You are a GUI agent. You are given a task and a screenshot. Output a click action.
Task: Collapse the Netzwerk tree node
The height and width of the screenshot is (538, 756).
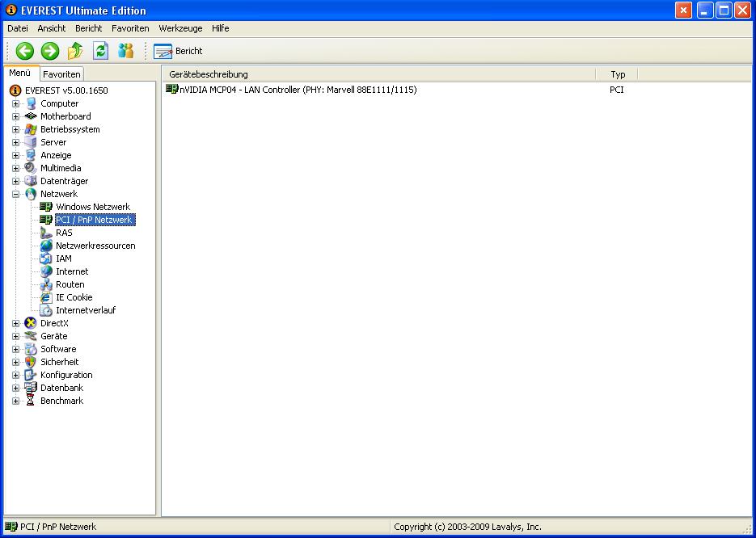[x=16, y=194]
